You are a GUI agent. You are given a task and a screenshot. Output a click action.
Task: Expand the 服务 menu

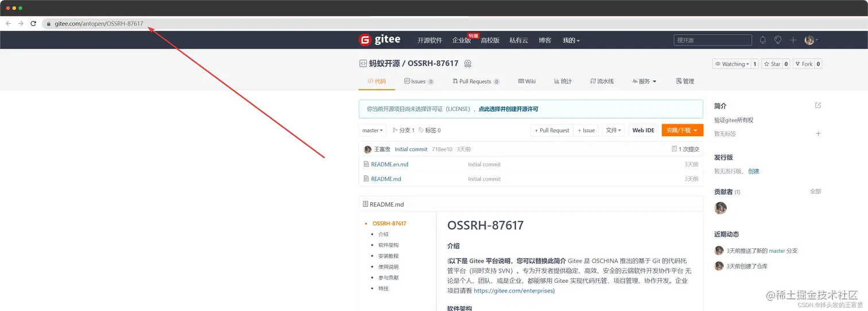click(644, 82)
